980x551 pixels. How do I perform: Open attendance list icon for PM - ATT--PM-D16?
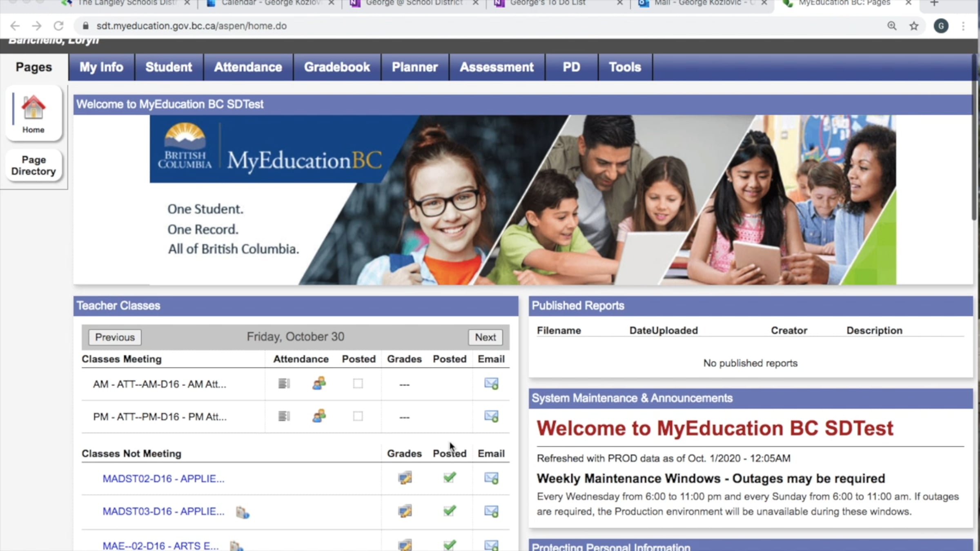(x=284, y=416)
